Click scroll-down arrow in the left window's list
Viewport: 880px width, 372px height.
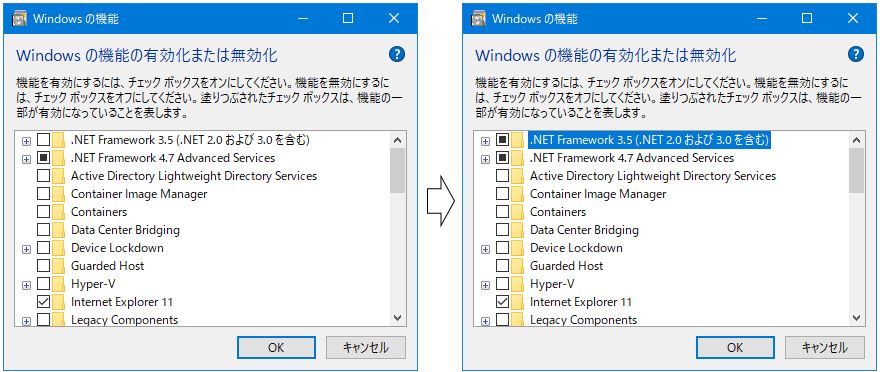pyautogui.click(x=397, y=318)
